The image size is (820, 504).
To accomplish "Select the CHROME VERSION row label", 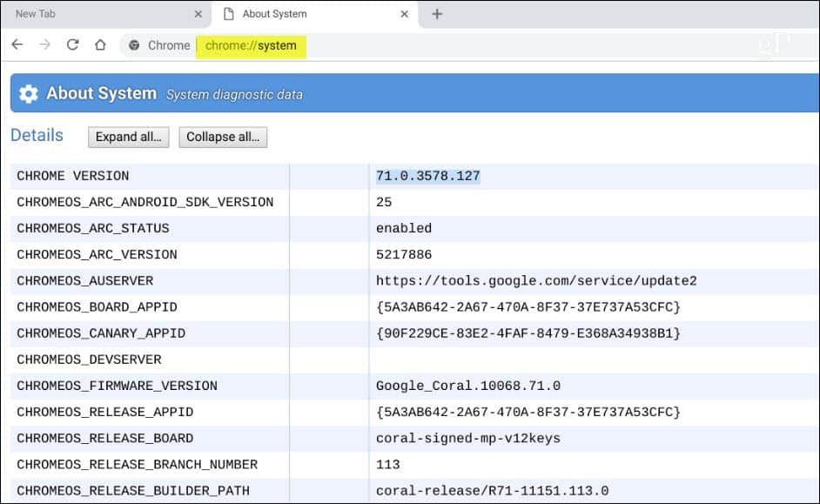I will 73,176.
